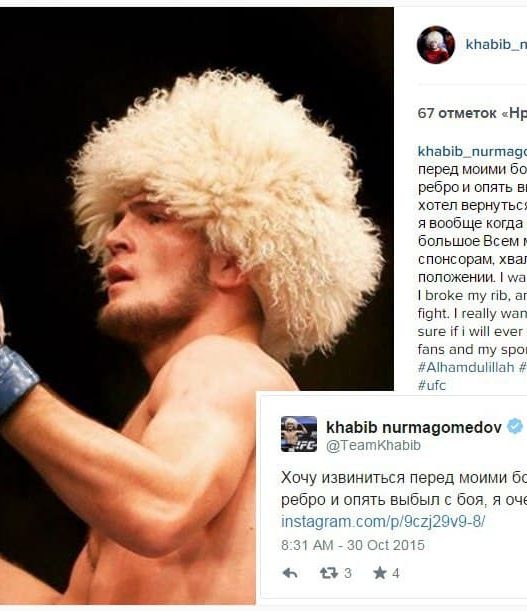Click the Russian tweet text
Screen dimensions: 527x611
(404, 489)
